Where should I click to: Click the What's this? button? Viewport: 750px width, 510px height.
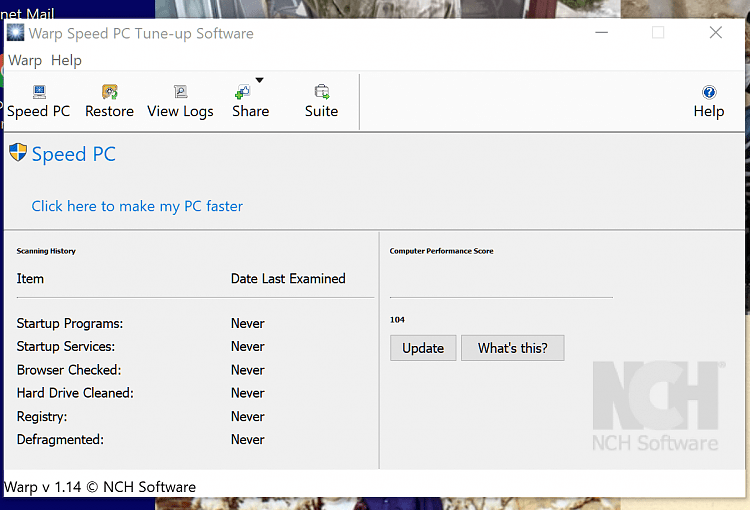click(513, 348)
